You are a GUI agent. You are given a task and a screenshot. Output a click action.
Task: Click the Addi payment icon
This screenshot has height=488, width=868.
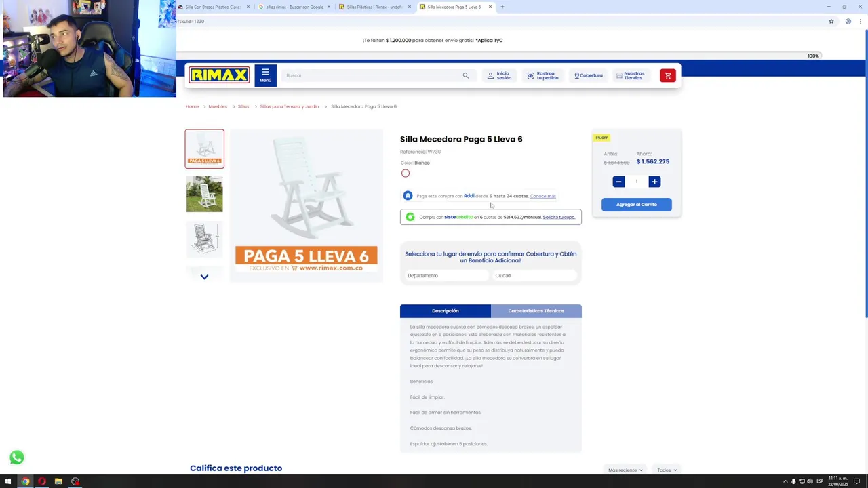point(408,196)
